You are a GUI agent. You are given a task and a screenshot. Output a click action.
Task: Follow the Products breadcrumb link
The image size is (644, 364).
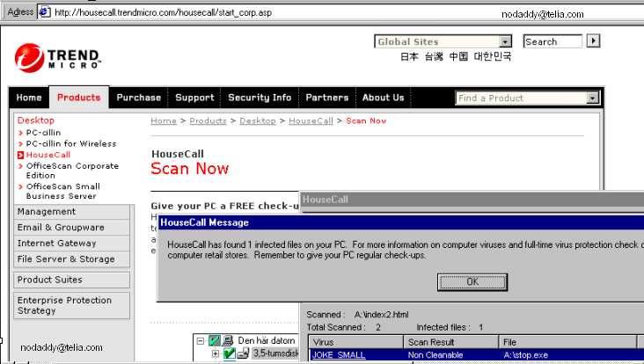(x=208, y=120)
